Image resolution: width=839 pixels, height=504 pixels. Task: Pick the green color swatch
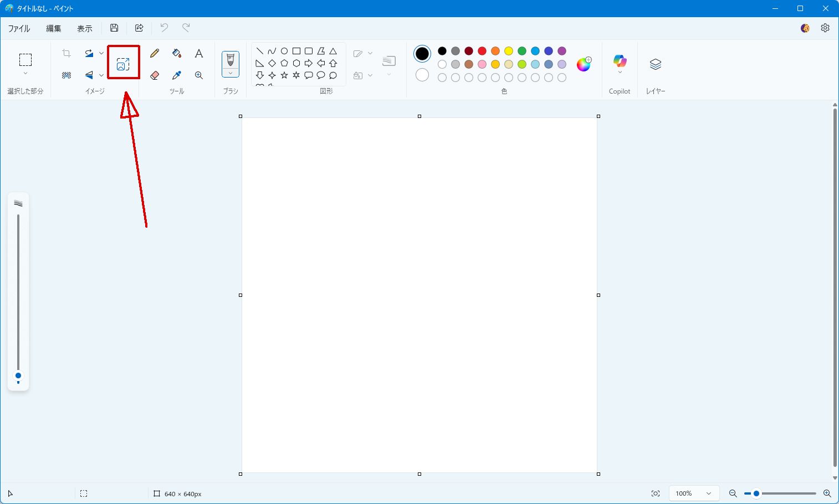(522, 51)
